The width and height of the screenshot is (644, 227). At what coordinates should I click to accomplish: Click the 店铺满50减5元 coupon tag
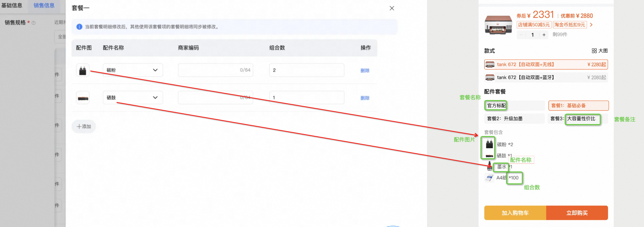click(534, 25)
